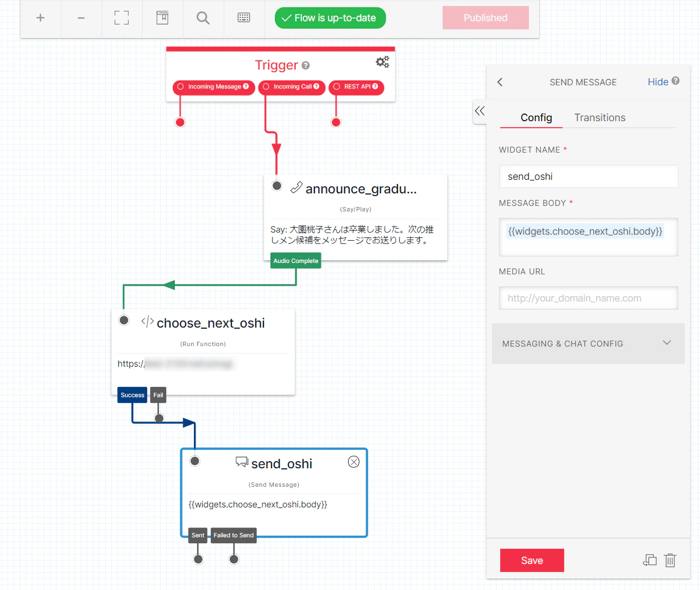This screenshot has width=700, height=590.
Task: Click the REST API help icon
Action: click(375, 86)
